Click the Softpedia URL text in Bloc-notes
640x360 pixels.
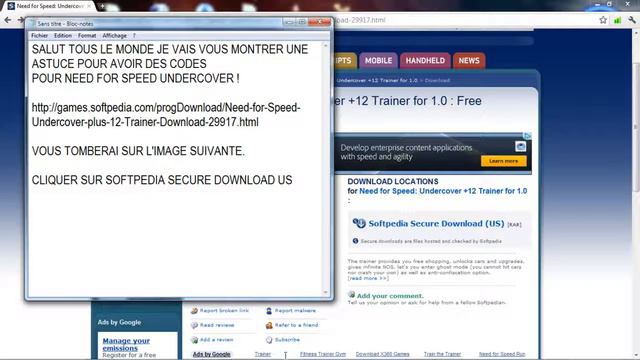coord(166,115)
